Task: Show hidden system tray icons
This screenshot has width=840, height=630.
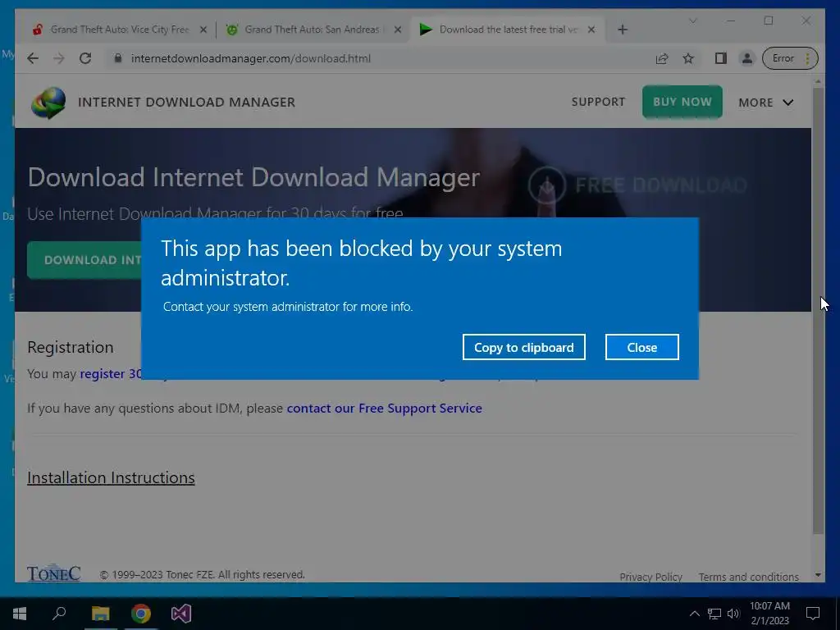Action: [694, 614]
